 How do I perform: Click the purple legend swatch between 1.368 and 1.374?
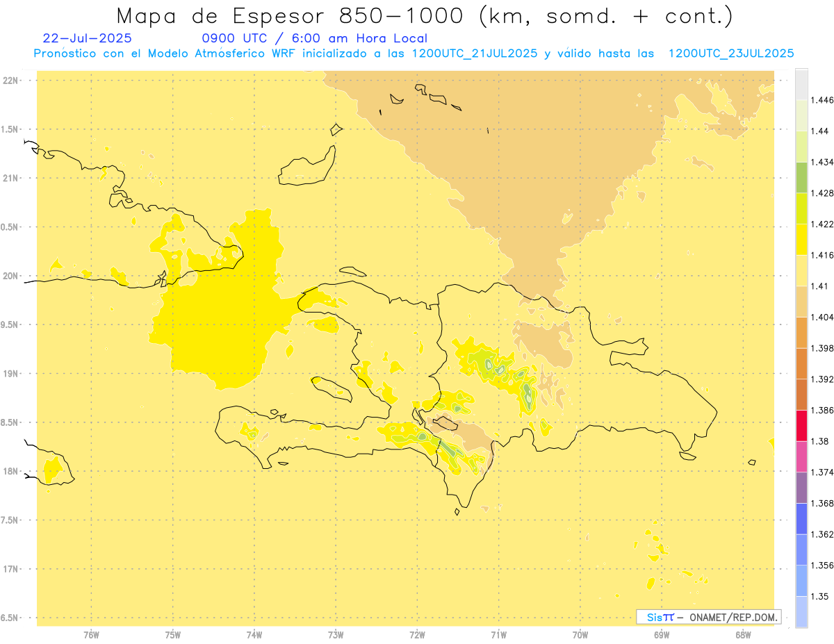[801, 488]
